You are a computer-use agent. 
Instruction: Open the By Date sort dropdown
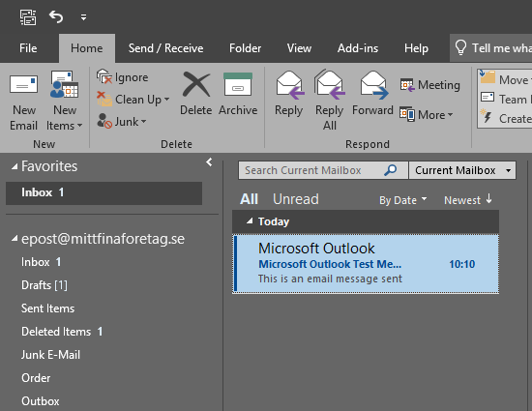[x=402, y=200]
